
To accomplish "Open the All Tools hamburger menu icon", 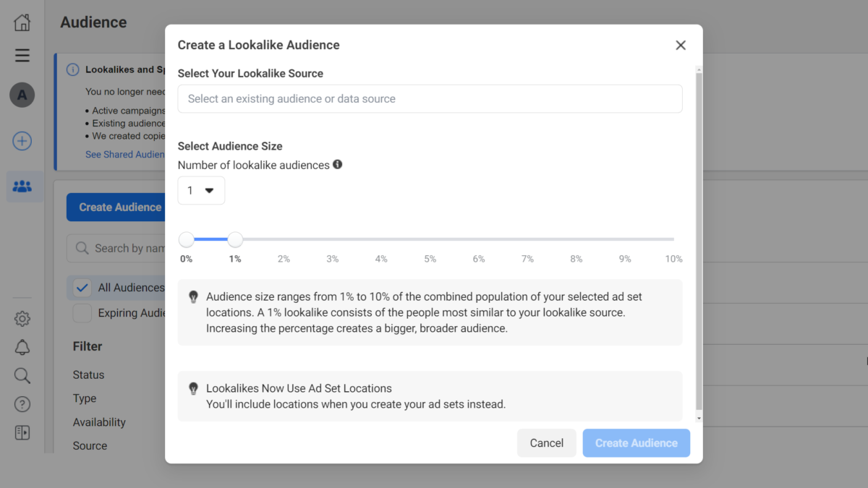I will click(21, 55).
